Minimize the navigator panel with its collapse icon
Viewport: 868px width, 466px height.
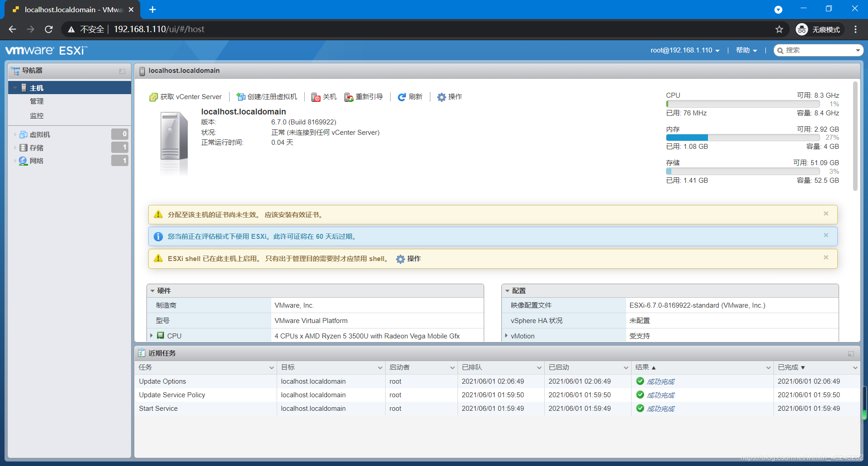pos(122,71)
